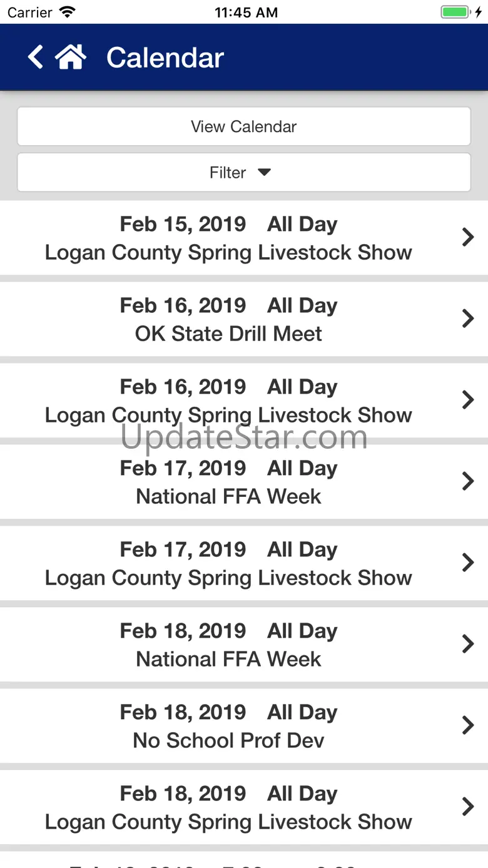This screenshot has width=488, height=868.
Task: Open OK State Drill Meet chevron
Action: pos(467,319)
